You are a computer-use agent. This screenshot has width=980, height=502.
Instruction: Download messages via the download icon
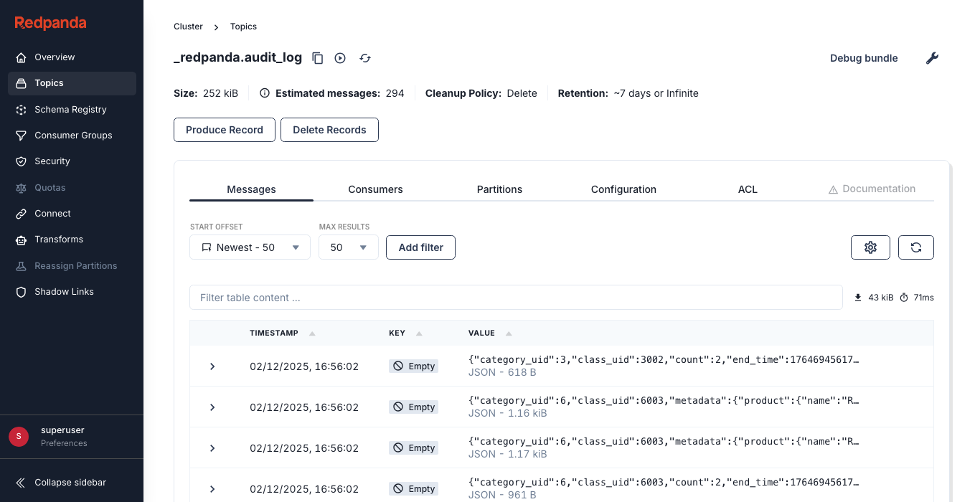[858, 297]
